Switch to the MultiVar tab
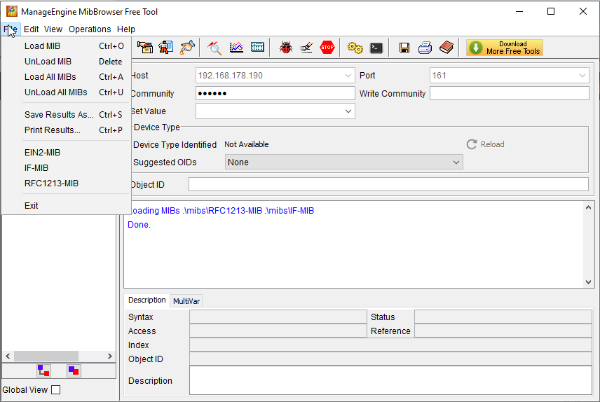600x402 pixels. click(186, 301)
